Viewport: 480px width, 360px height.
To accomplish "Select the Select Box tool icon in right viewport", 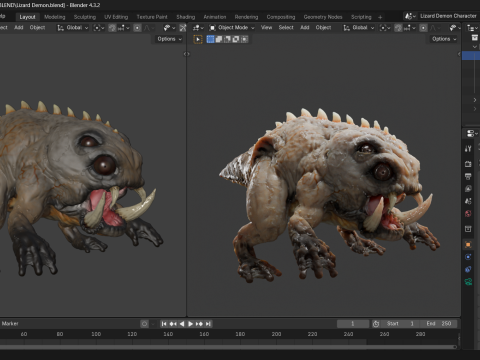I will [198, 39].
